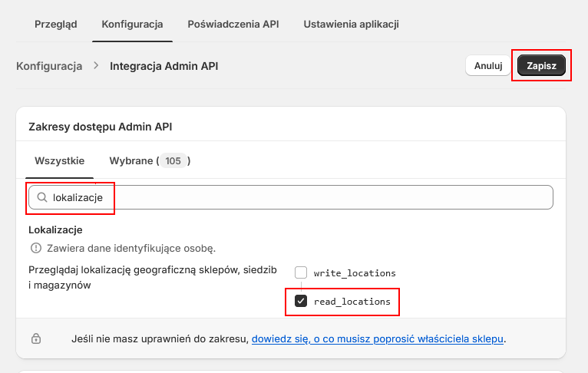Viewport: 588px width, 373px height.
Task: Uncheck the read_locations checkbox
Action: 301,301
